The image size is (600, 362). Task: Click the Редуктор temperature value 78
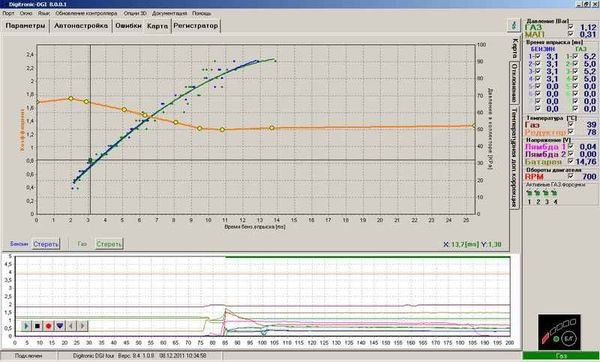pyautogui.click(x=592, y=132)
